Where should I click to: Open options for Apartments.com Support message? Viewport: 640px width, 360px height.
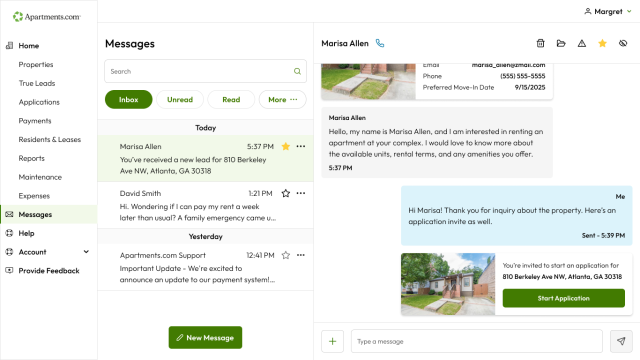pos(301,255)
